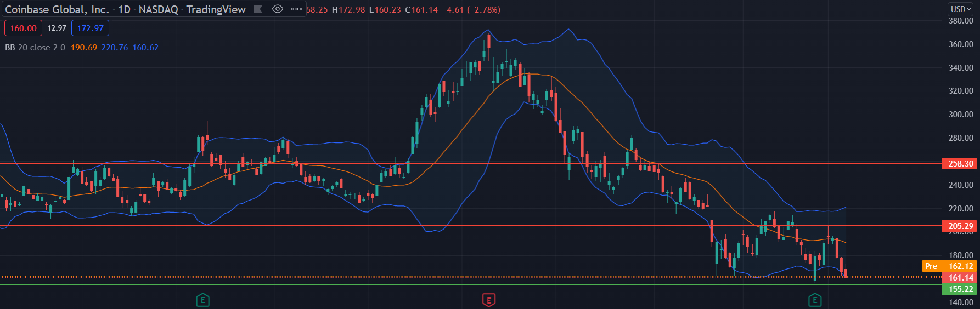The height and width of the screenshot is (309, 980).
Task: Click the 258.30 red price line label
Action: [960, 163]
